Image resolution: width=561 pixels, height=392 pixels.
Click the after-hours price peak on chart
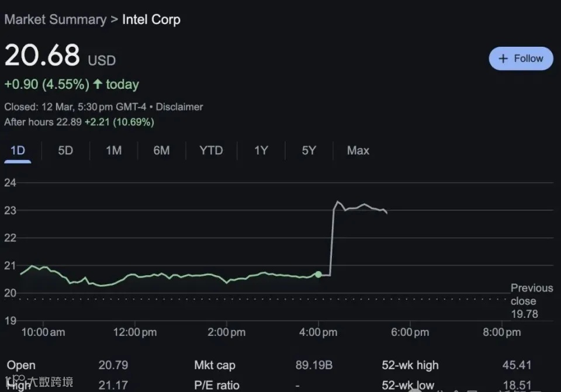coord(337,202)
